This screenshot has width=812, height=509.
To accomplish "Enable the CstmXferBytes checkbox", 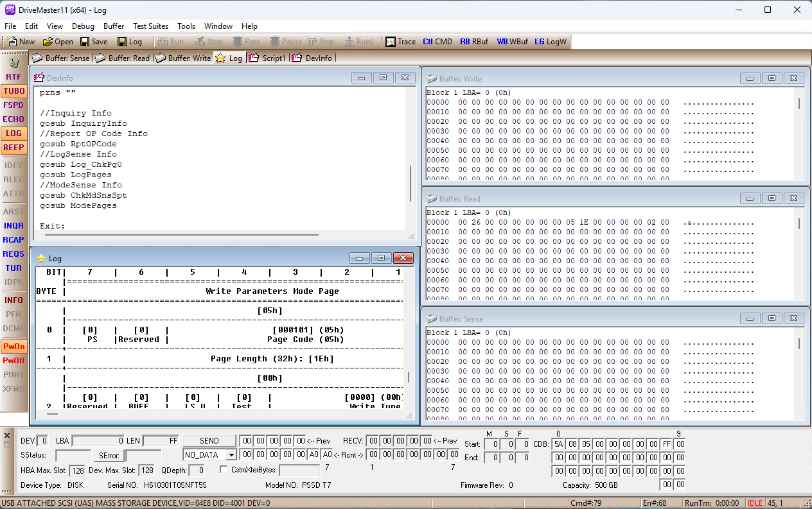I will (x=224, y=469).
